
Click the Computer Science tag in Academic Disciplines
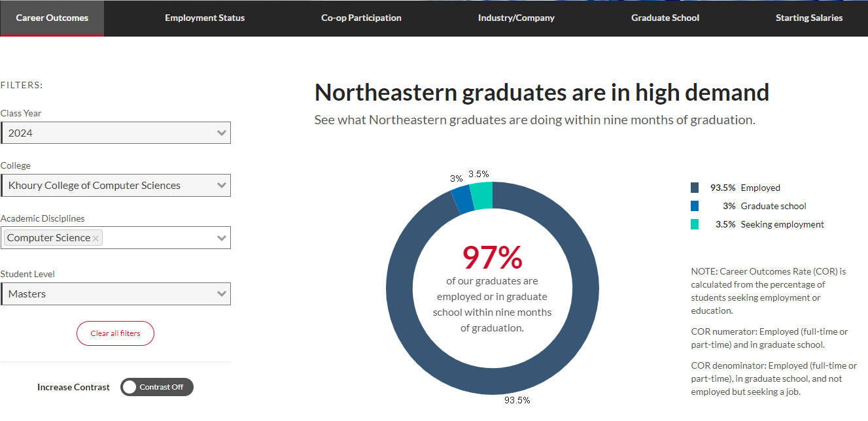[49, 238]
